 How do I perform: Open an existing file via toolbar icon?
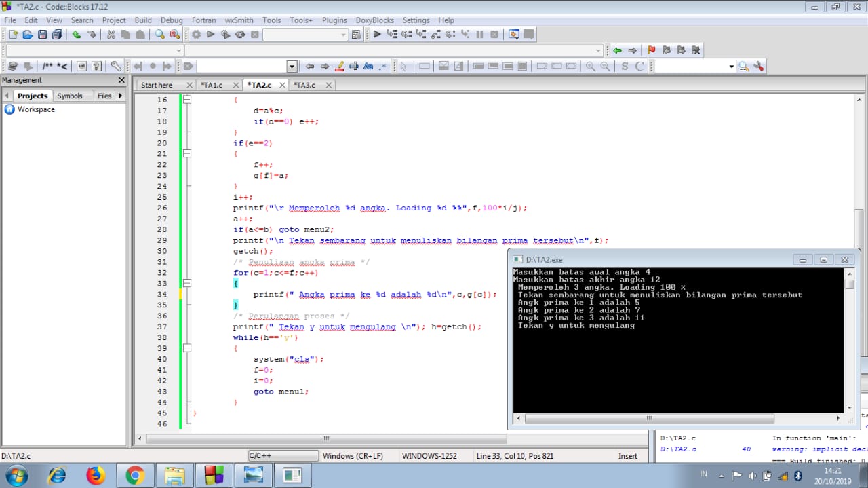point(28,35)
